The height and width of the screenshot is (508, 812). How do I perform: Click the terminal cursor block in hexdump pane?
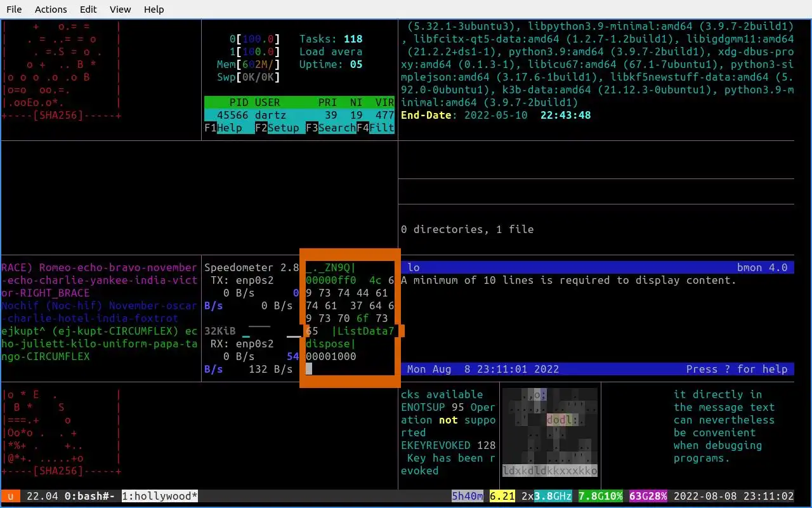(x=309, y=369)
